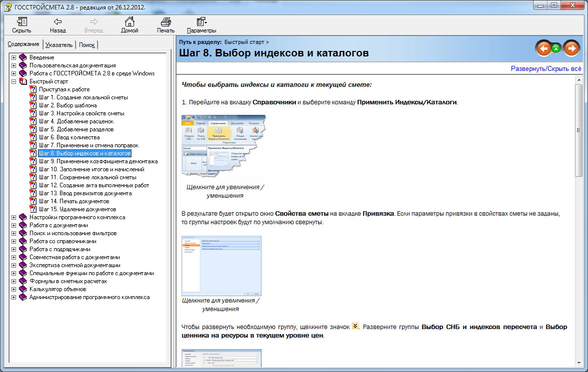Expand the Пользовательская документация node
The width and height of the screenshot is (588, 372).
13,65
